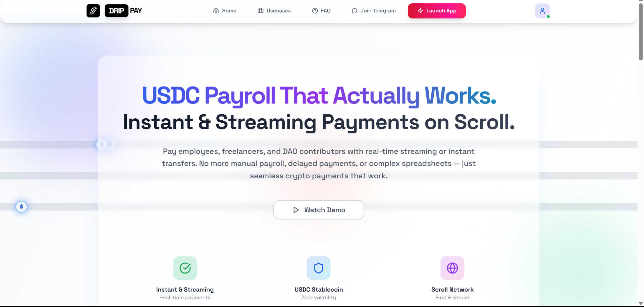Screen dimensions: 644x307
Task: Click the green checkmark Instant & Streaming icon
Action: pyautogui.click(x=185, y=268)
